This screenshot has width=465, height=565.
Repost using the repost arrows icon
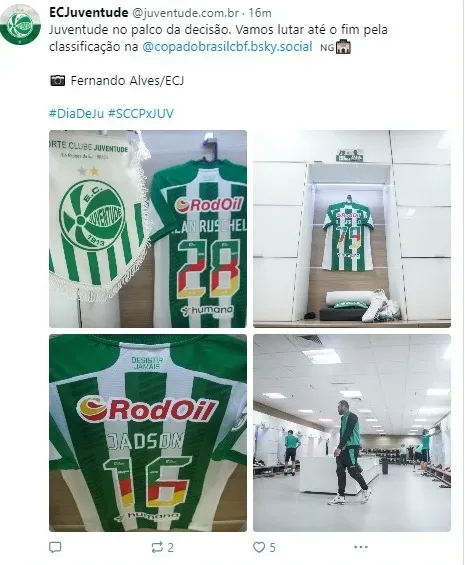click(x=157, y=547)
